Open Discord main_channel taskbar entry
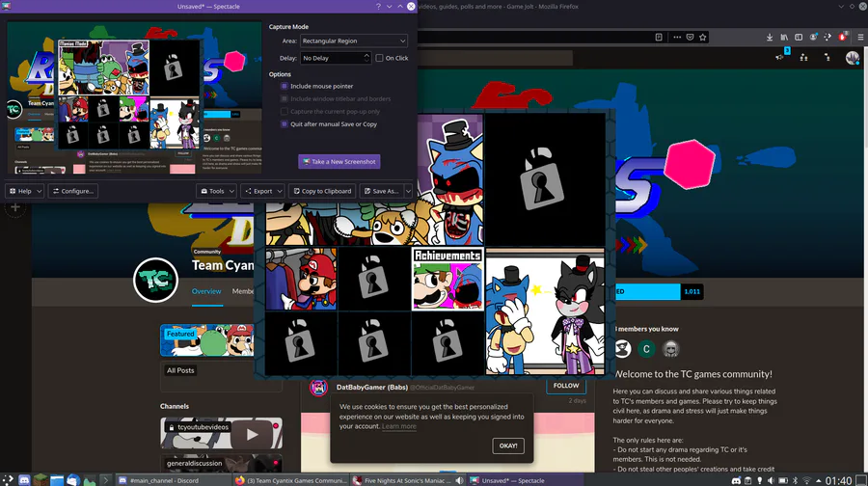The width and height of the screenshot is (868, 486). coord(173,480)
